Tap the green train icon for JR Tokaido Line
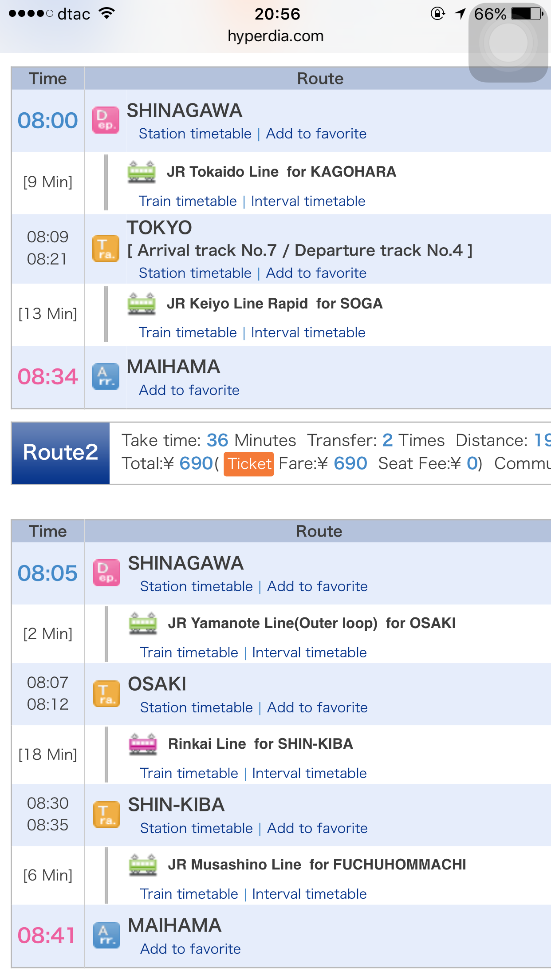This screenshot has height=980, width=551. coord(142,172)
